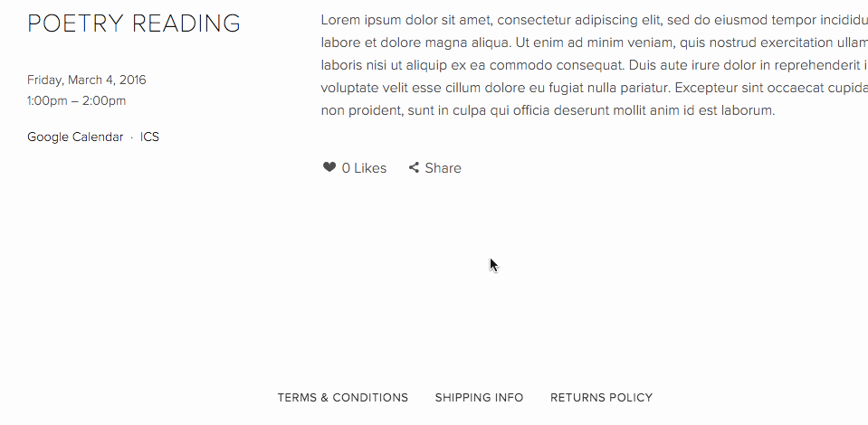868x425 pixels.
Task: Go to the Shipping Info footer link
Action: 479,398
